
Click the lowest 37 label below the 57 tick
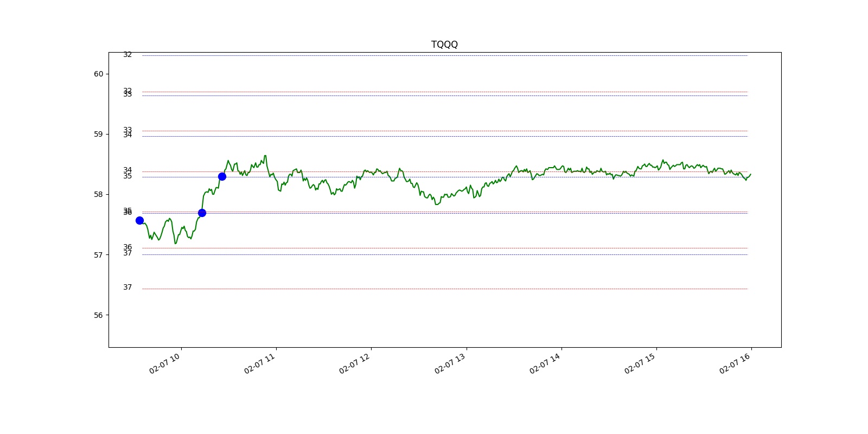(x=127, y=288)
